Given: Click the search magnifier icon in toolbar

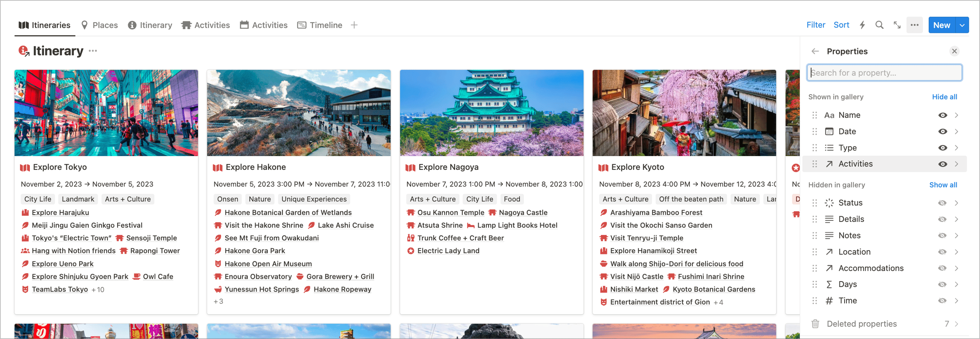Looking at the screenshot, I should (879, 25).
